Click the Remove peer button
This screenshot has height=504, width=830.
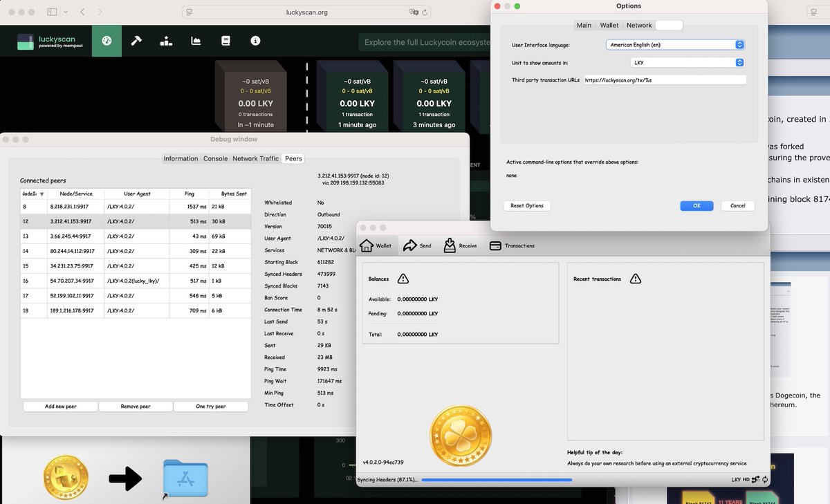(x=136, y=407)
